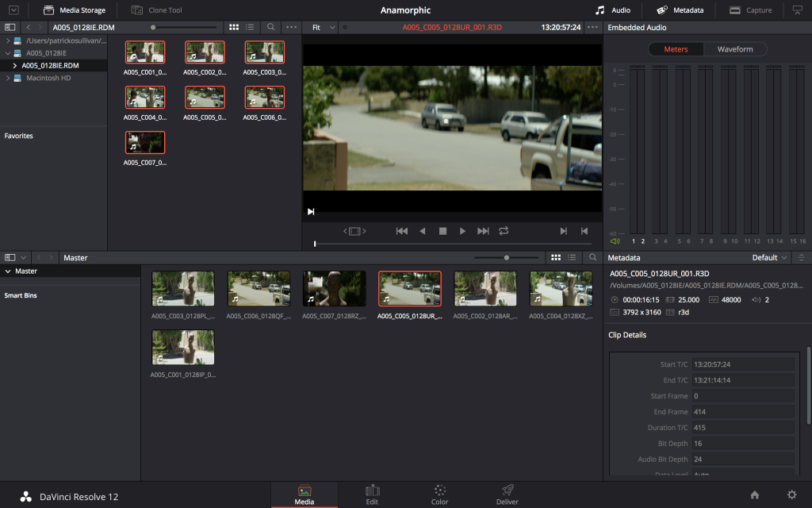
Task: Jump to the first frame of clip
Action: [x=402, y=231]
